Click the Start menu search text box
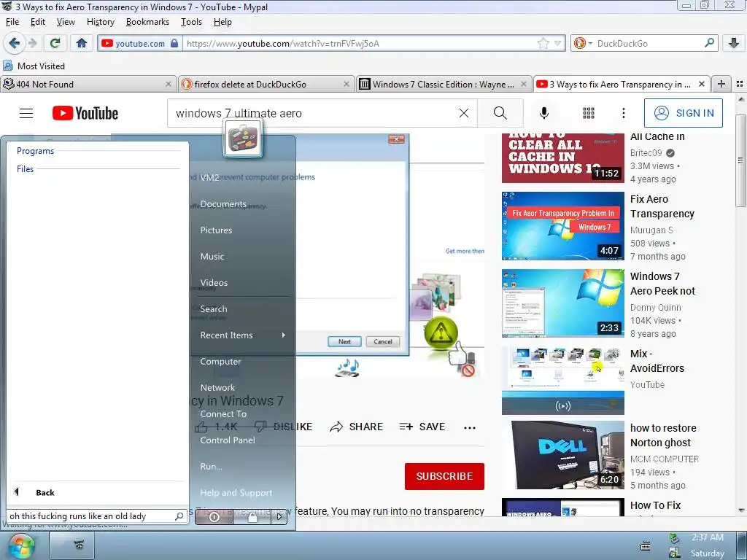Viewport: 747px width, 560px height. pyautogui.click(x=97, y=516)
